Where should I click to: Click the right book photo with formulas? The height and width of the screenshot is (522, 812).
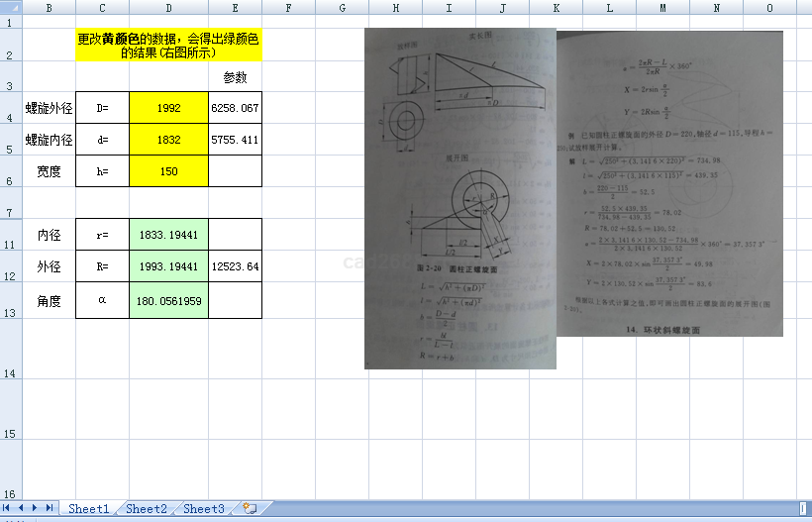(669, 183)
